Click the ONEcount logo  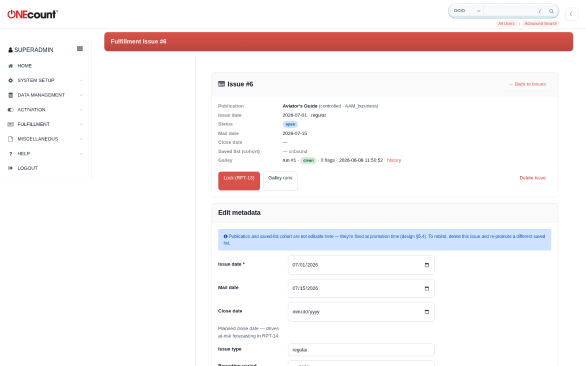pos(33,14)
